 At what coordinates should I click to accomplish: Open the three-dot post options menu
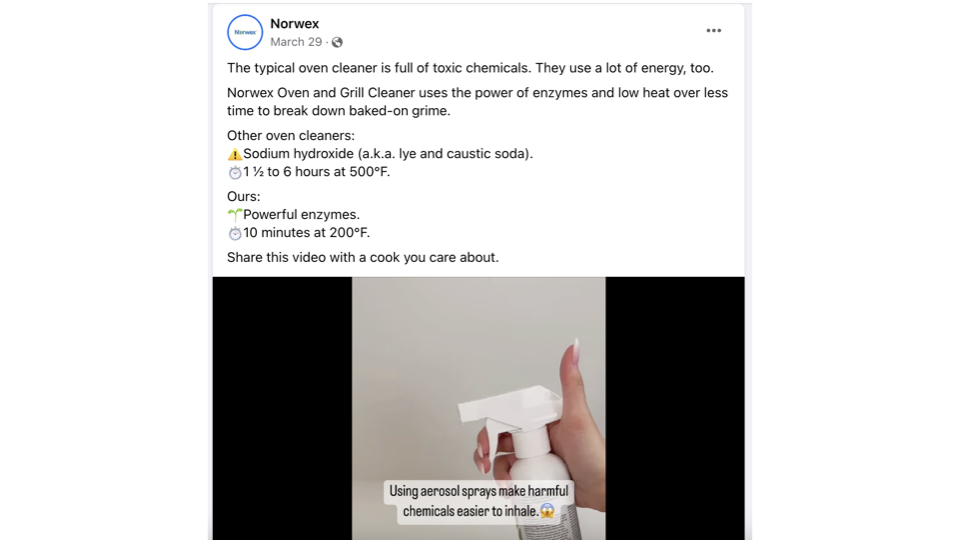713,31
